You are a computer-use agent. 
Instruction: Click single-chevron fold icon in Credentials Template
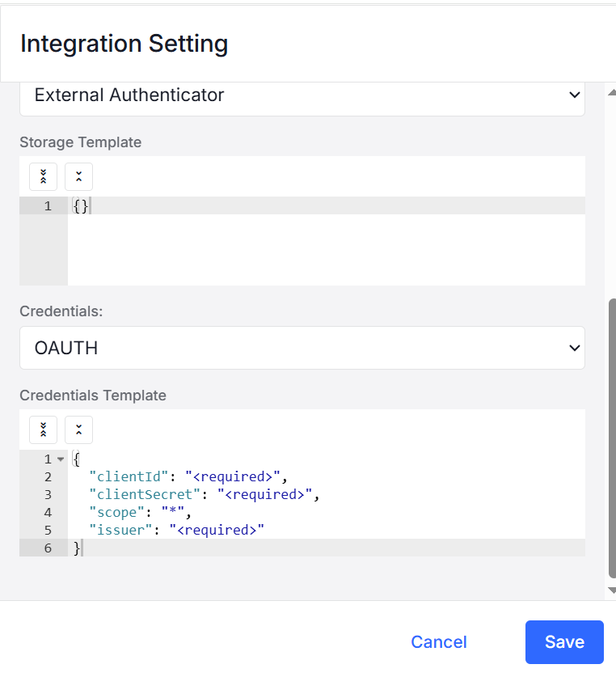point(78,429)
